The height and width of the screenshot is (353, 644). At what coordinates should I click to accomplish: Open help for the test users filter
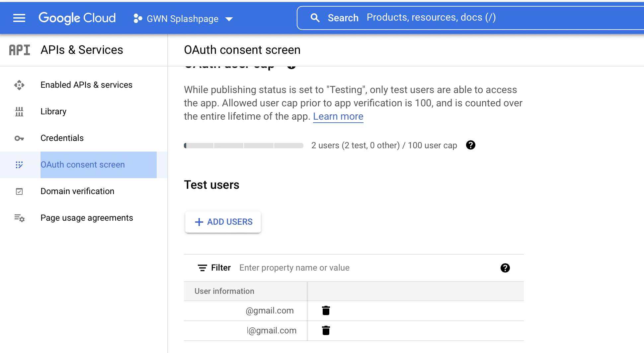pos(505,268)
